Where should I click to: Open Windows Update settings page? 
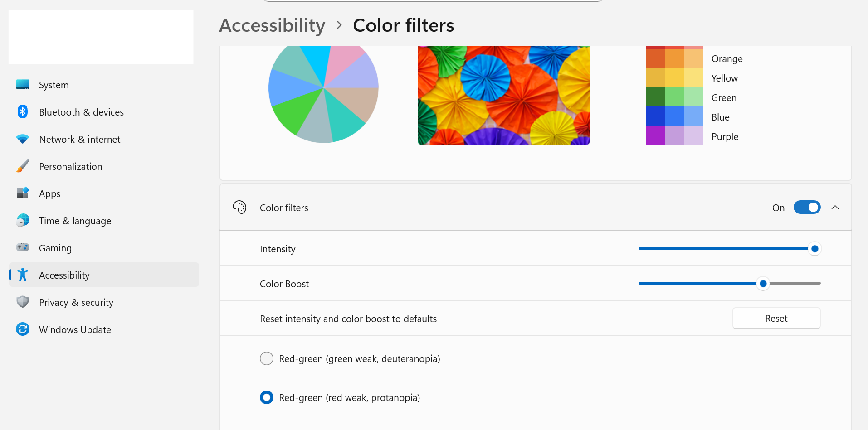(75, 329)
